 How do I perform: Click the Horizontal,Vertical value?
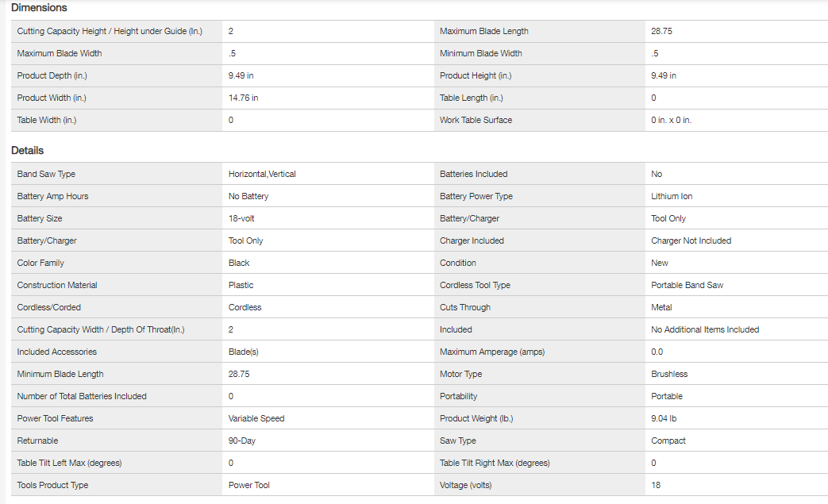tap(262, 174)
